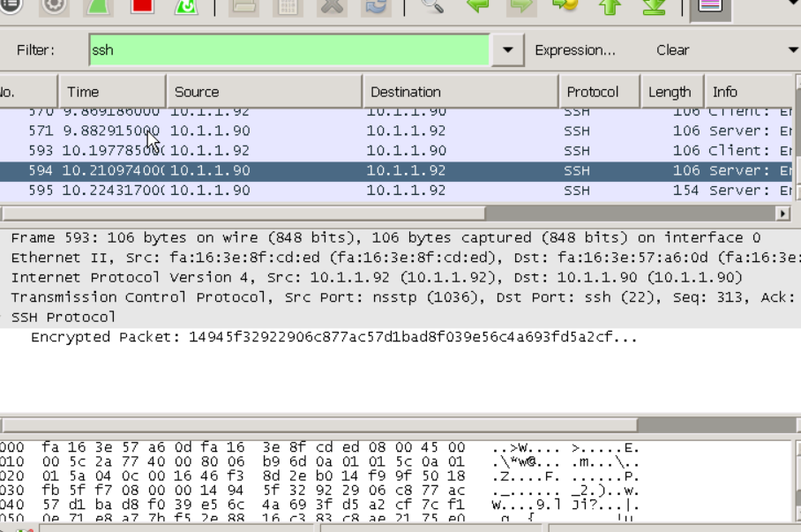Open capture options gear icon

pos(54,5)
